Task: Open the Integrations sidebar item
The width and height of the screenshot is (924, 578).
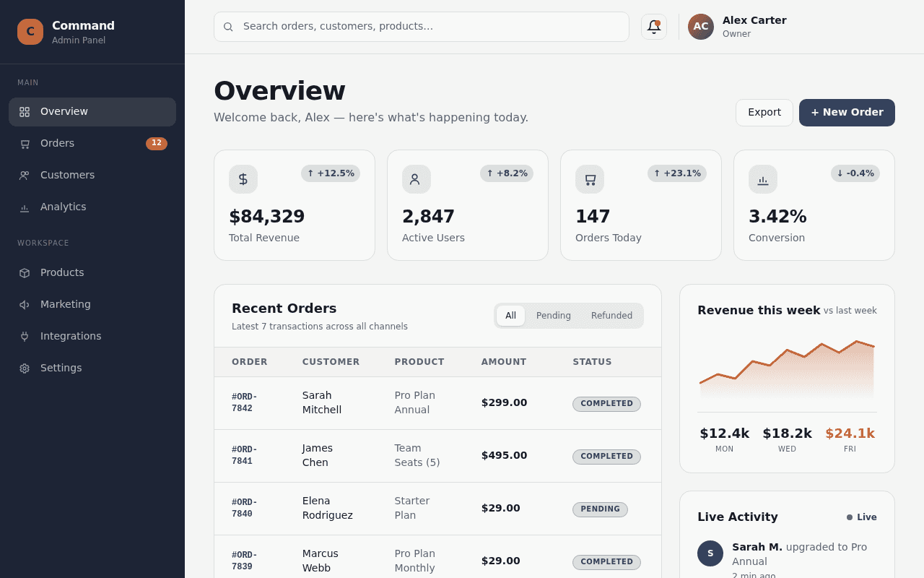Action: (92, 337)
